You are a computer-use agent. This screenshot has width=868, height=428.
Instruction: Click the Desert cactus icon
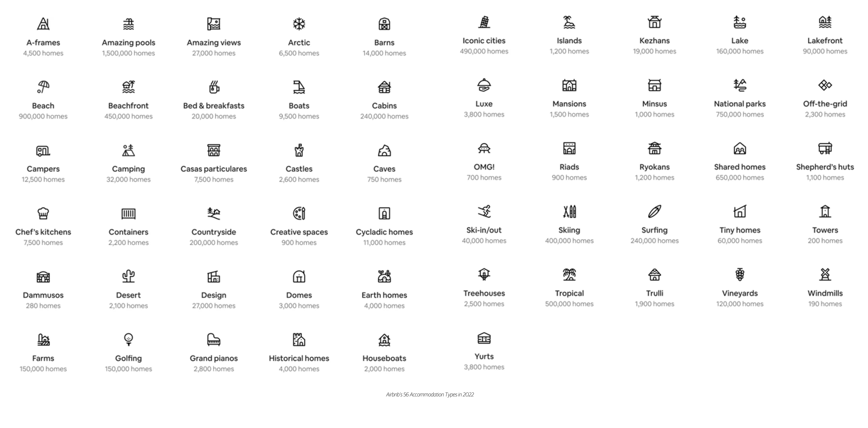pyautogui.click(x=128, y=276)
